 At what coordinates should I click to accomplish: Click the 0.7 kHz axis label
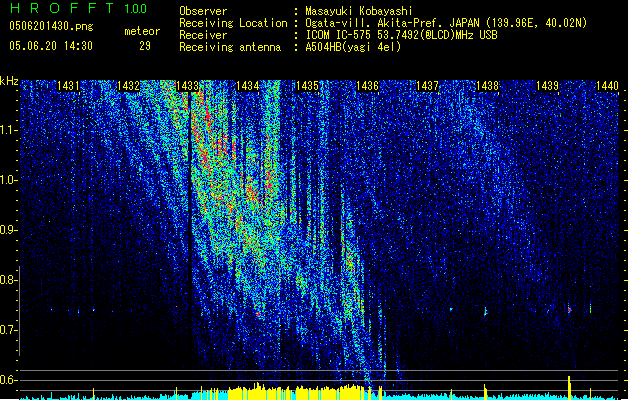[9, 330]
